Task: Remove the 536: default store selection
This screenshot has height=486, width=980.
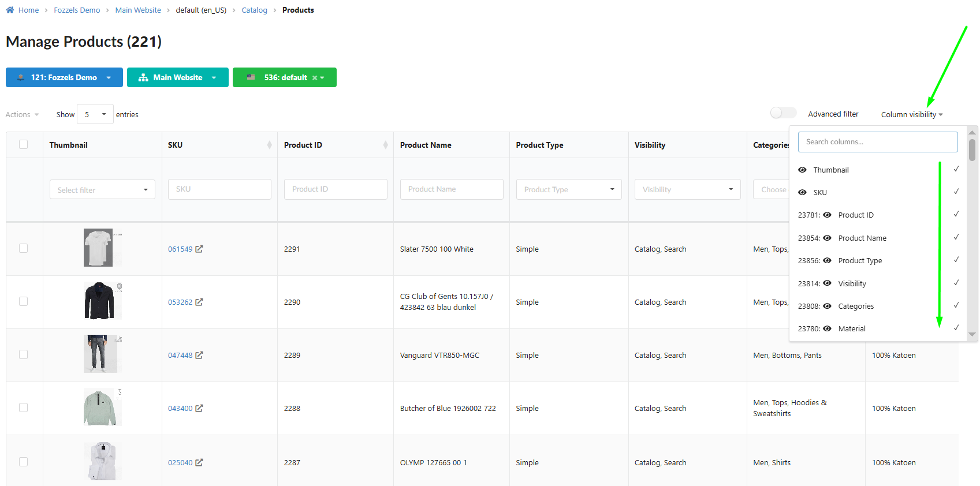Action: click(x=315, y=78)
